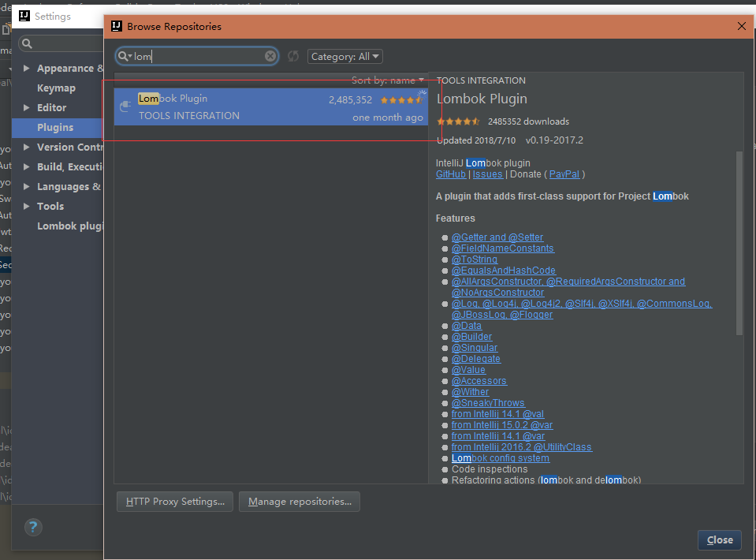Open the @Data link
This screenshot has width=756, height=560.
466,326
